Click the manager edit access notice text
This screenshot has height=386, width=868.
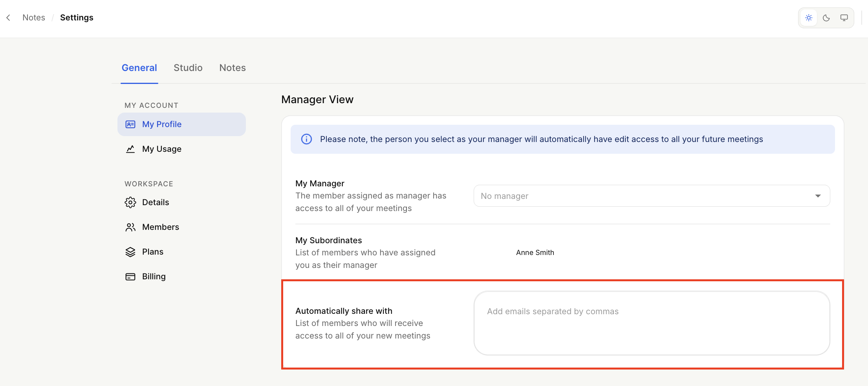click(542, 139)
